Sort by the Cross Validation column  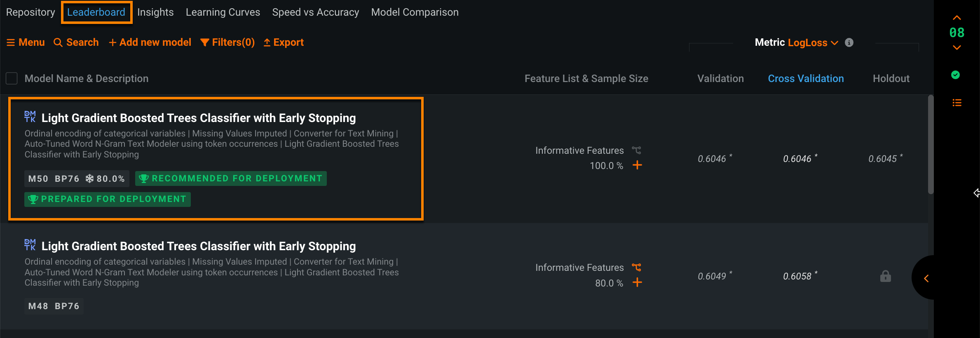point(806,78)
